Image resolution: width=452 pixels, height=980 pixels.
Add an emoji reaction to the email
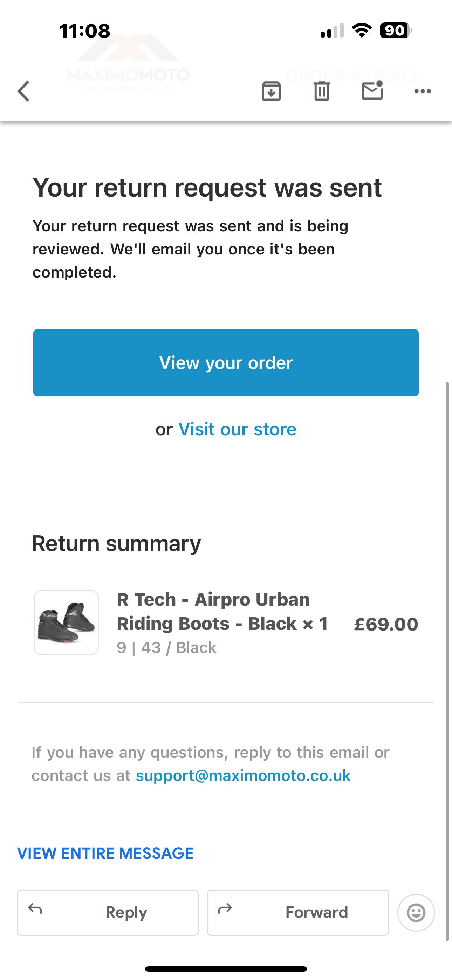416,912
